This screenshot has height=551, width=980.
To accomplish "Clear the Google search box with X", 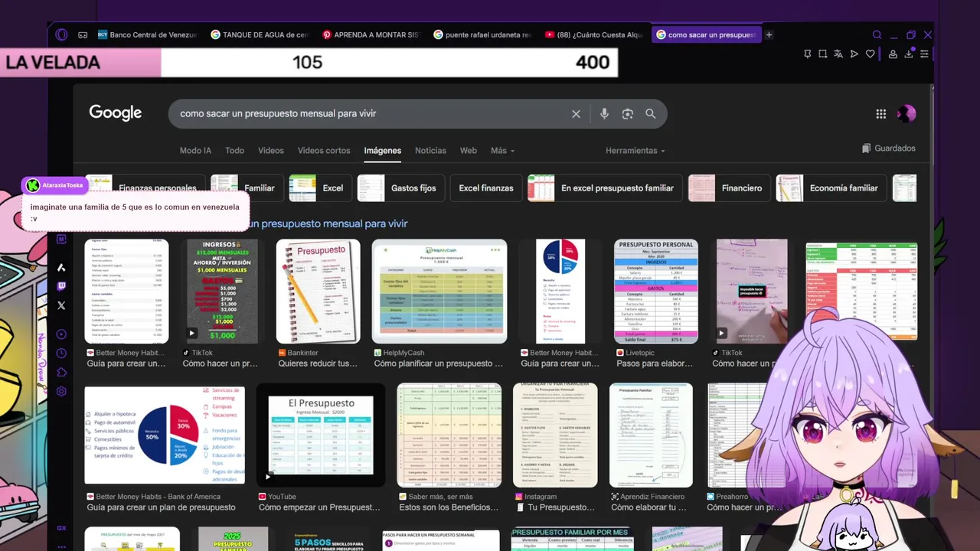I will point(576,113).
